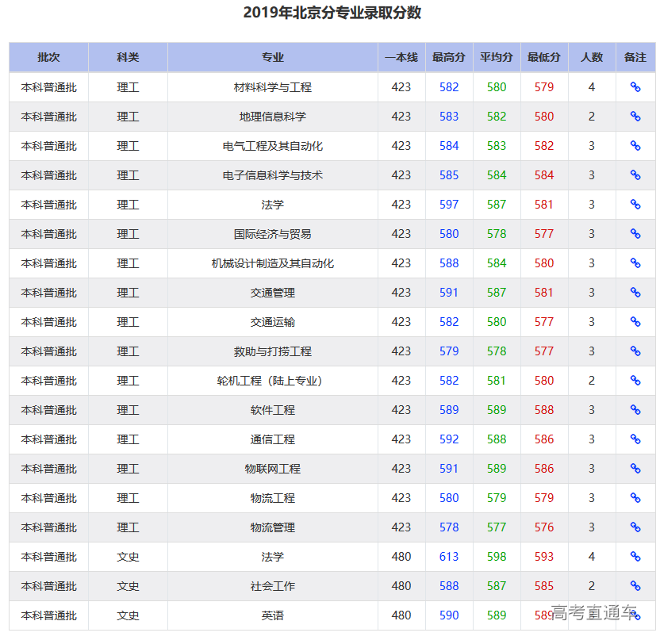660x644 pixels.
Task: Click the 备注 link icon for 电气工程及其自动化
Action: (635, 146)
